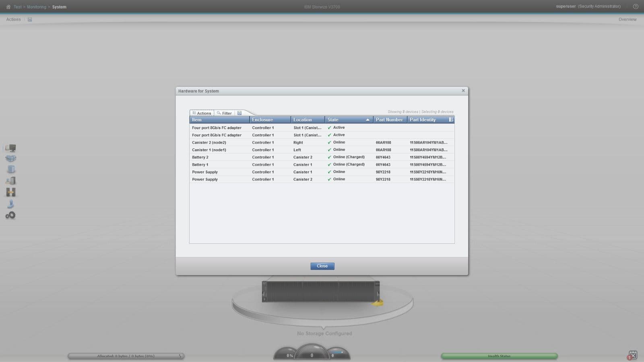644x362 pixels.
Task: Open the Copy Services sidebar icon
Action: pyautogui.click(x=10, y=192)
